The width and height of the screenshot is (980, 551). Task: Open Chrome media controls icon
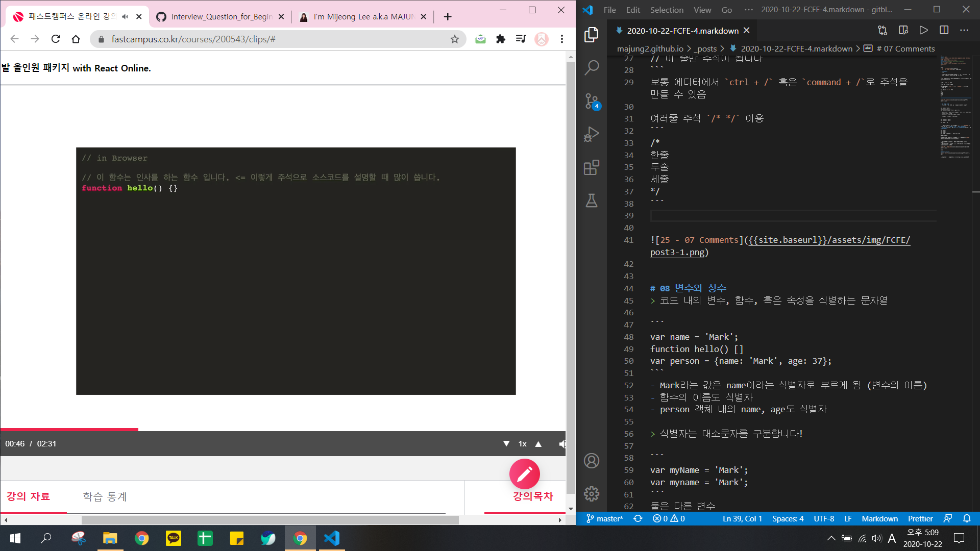pyautogui.click(x=521, y=39)
